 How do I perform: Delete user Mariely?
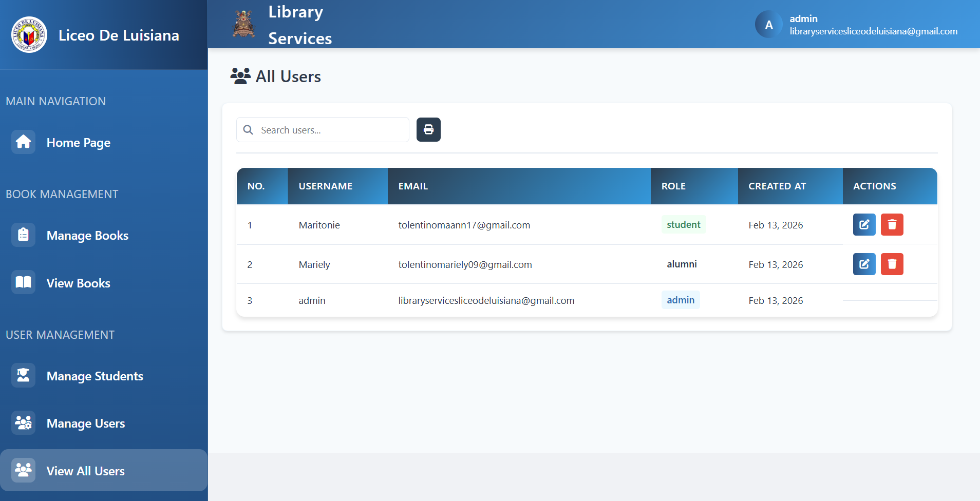point(892,264)
